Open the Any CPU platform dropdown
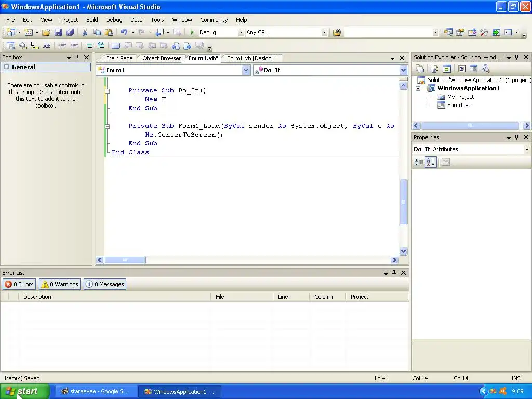The image size is (532, 399). 324,33
